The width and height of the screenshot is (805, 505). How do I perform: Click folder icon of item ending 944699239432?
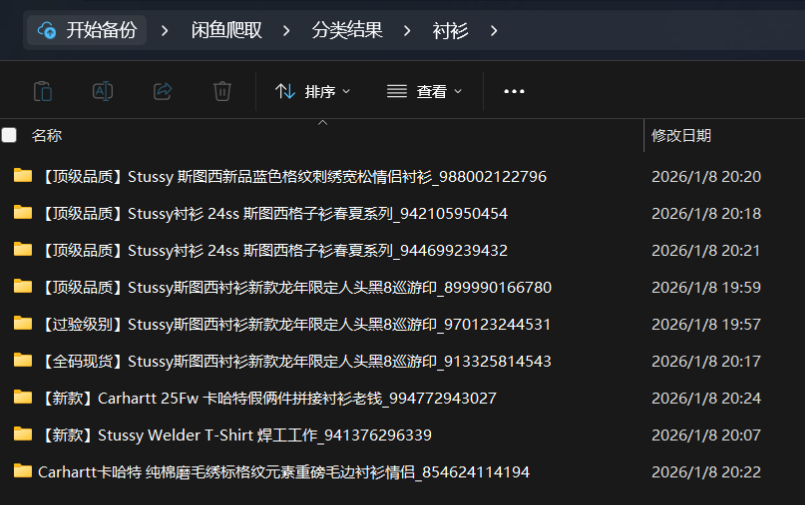coord(23,249)
